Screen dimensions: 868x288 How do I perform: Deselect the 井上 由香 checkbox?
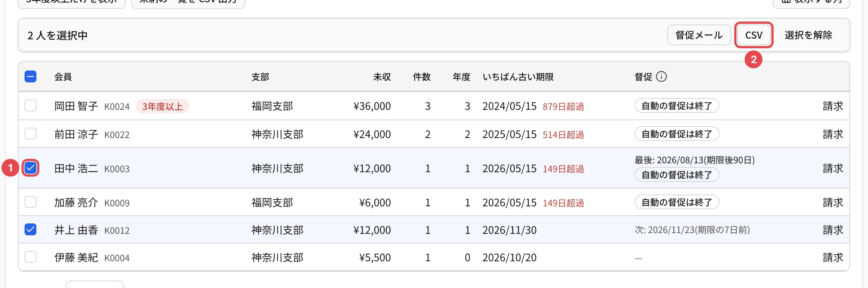(x=30, y=229)
